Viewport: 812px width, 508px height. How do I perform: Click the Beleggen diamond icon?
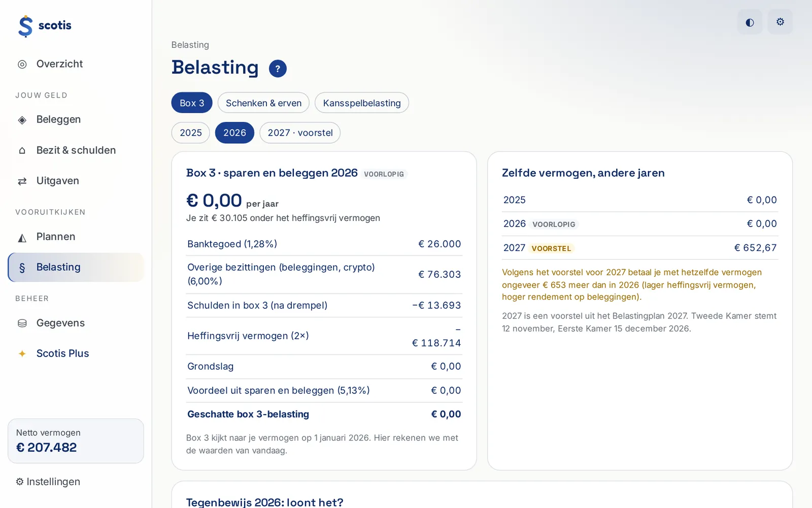point(22,120)
